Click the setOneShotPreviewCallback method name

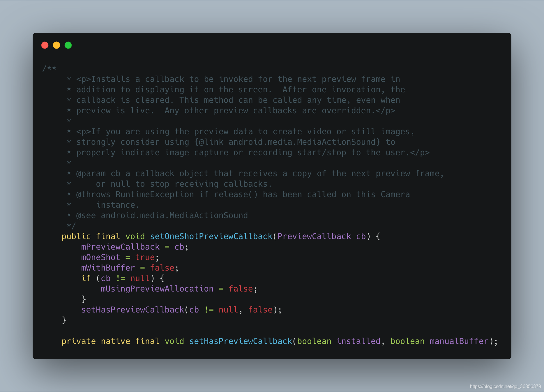click(x=211, y=236)
